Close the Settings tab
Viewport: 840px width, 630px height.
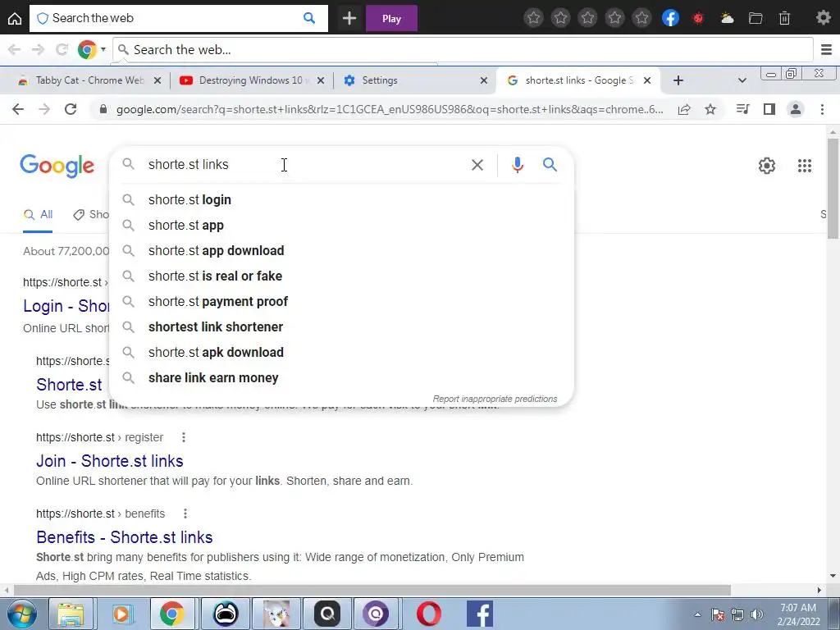pos(484,80)
